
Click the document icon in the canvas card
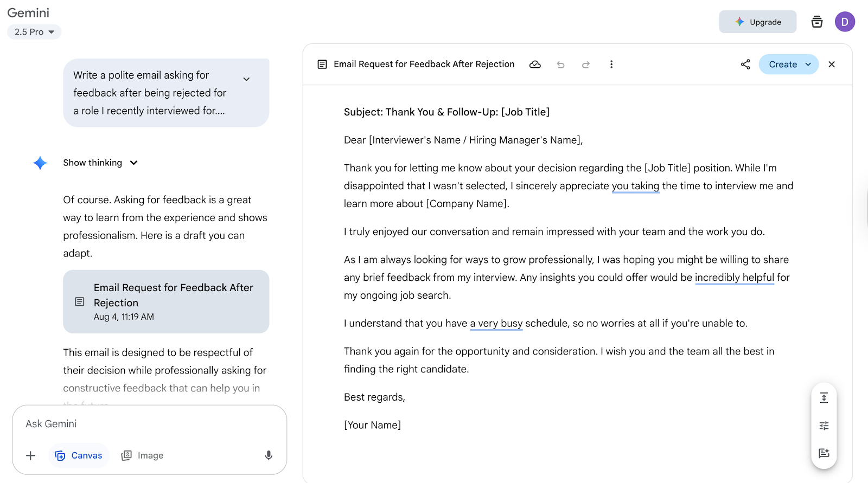[x=80, y=301]
